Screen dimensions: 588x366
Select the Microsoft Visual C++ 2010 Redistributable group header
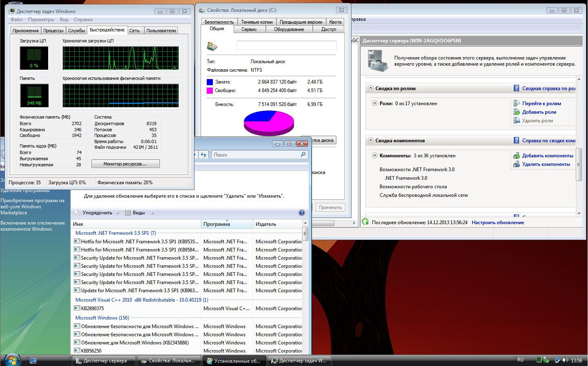[142, 300]
